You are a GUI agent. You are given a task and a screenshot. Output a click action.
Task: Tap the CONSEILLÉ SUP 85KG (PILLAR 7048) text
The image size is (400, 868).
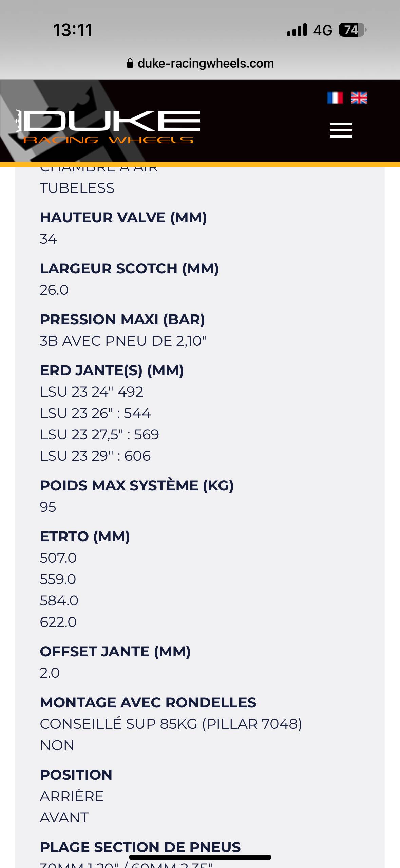[171, 724]
